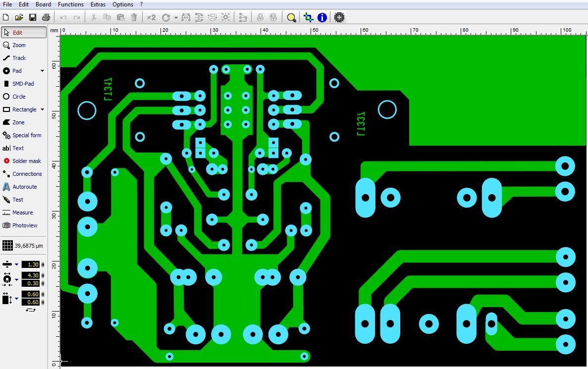Click the track width field showing 1.30

[30, 264]
